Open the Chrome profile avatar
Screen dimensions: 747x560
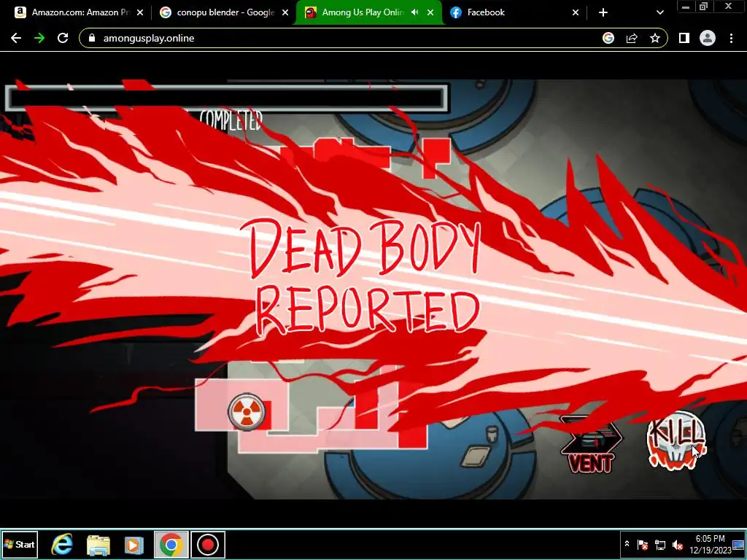click(708, 38)
